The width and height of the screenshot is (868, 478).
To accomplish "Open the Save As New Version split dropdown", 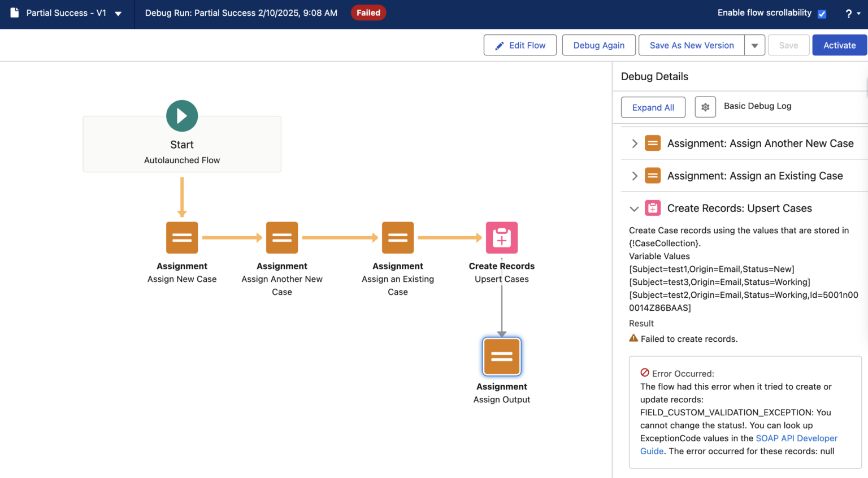I will (x=755, y=45).
